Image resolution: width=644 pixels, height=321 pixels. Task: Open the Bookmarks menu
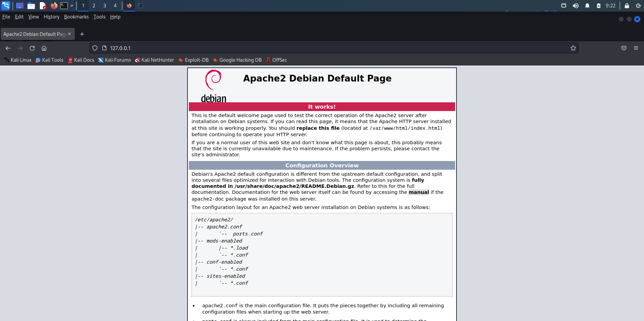click(x=76, y=17)
